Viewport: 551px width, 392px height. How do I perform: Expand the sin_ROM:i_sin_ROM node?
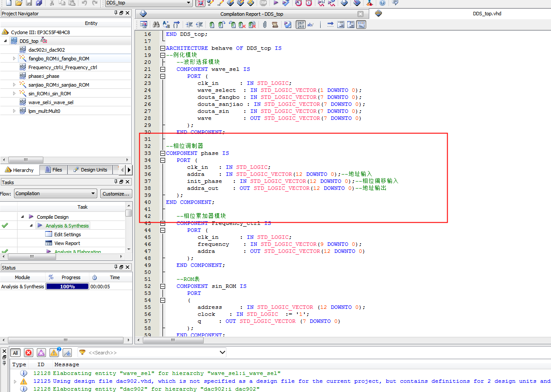click(x=14, y=93)
